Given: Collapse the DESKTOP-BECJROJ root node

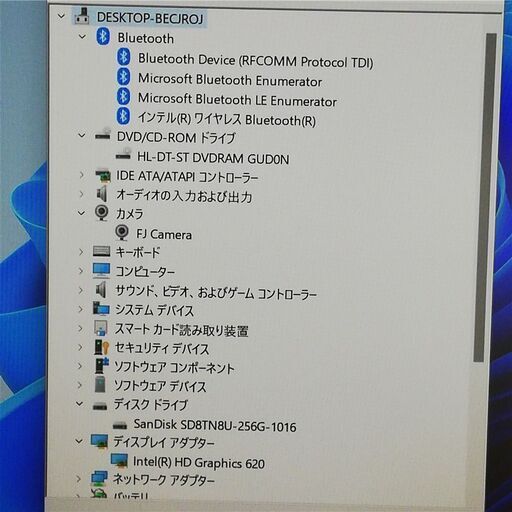Looking at the screenshot, I should click(x=61, y=16).
